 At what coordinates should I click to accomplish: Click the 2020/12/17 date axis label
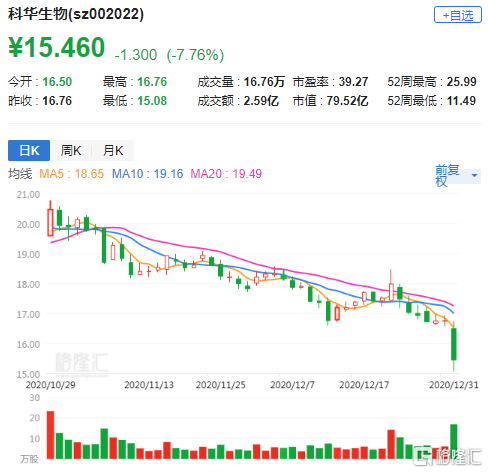[364, 385]
